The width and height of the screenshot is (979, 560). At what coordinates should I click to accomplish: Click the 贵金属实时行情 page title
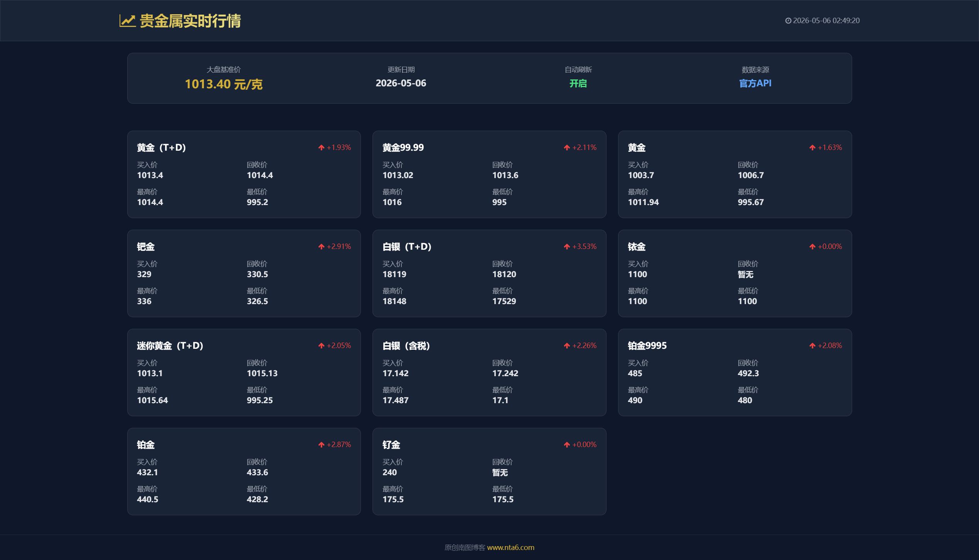click(x=190, y=21)
